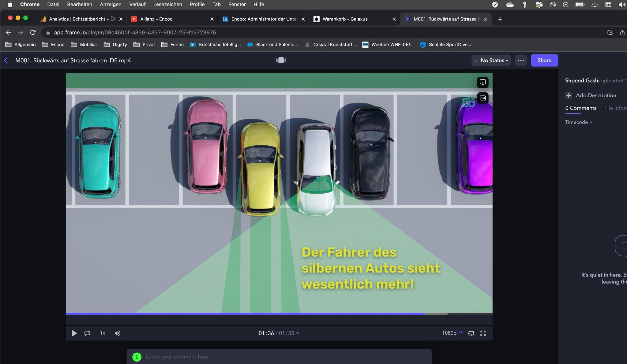This screenshot has height=364, width=627.
Task: Play the video in the player
Action: (74, 333)
